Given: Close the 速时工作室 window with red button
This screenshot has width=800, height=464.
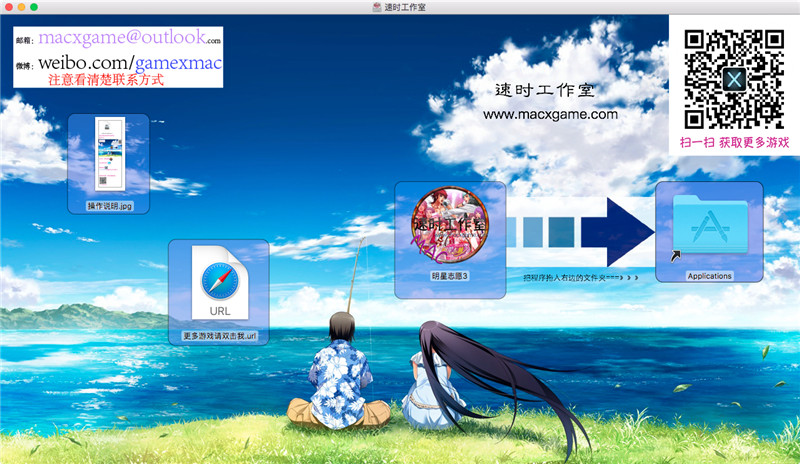Looking at the screenshot, I should click(x=9, y=7).
